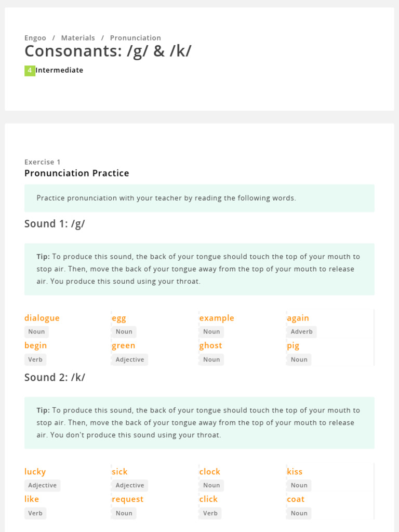Select the word "sick"
This screenshot has width=399, height=532.
(x=119, y=472)
